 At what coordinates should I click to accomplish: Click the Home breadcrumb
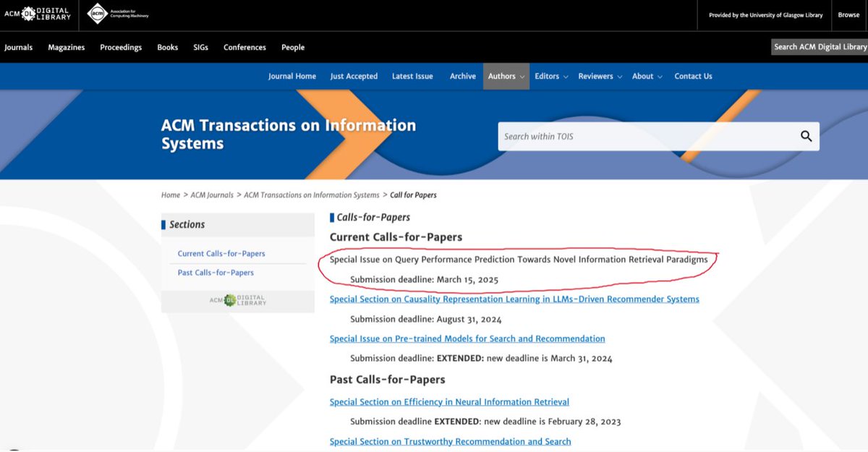(x=171, y=195)
